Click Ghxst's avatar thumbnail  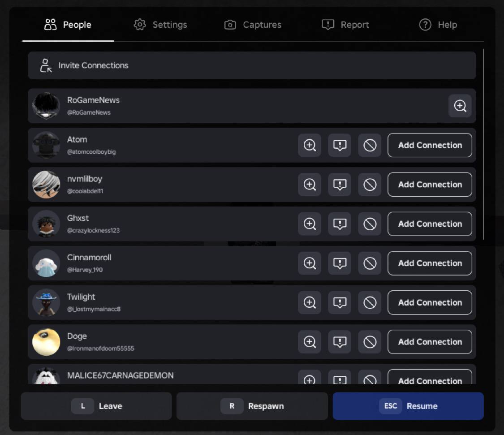pos(46,224)
